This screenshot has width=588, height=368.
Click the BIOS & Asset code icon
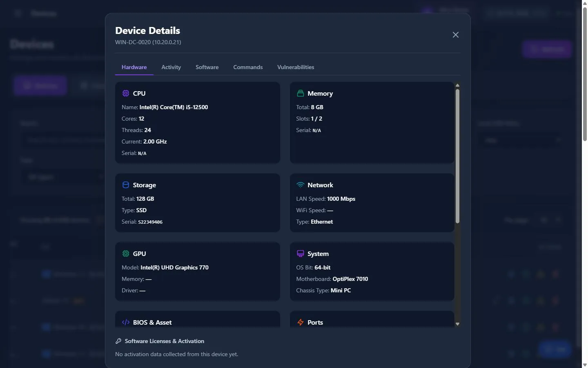click(x=126, y=322)
